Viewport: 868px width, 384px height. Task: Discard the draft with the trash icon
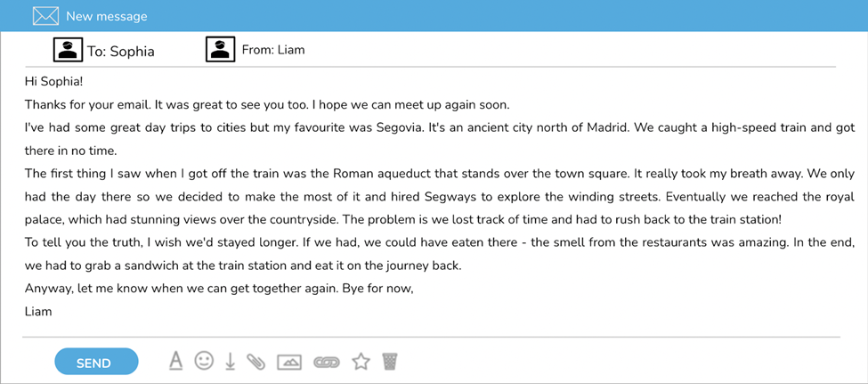coord(390,362)
